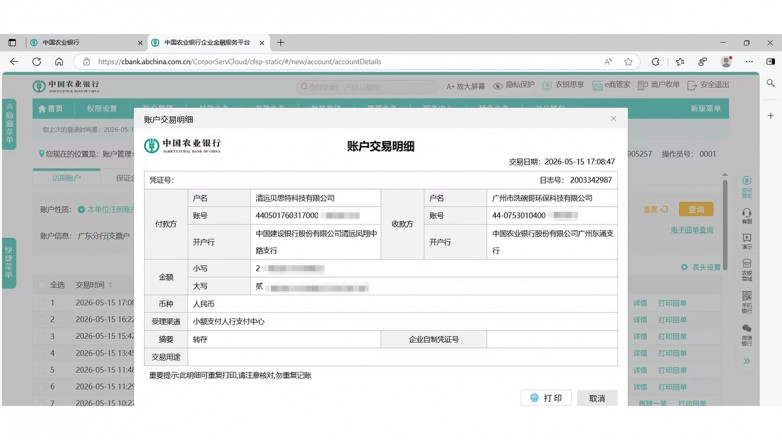Open browser settings and more menu
782x440 pixels.
point(749,61)
